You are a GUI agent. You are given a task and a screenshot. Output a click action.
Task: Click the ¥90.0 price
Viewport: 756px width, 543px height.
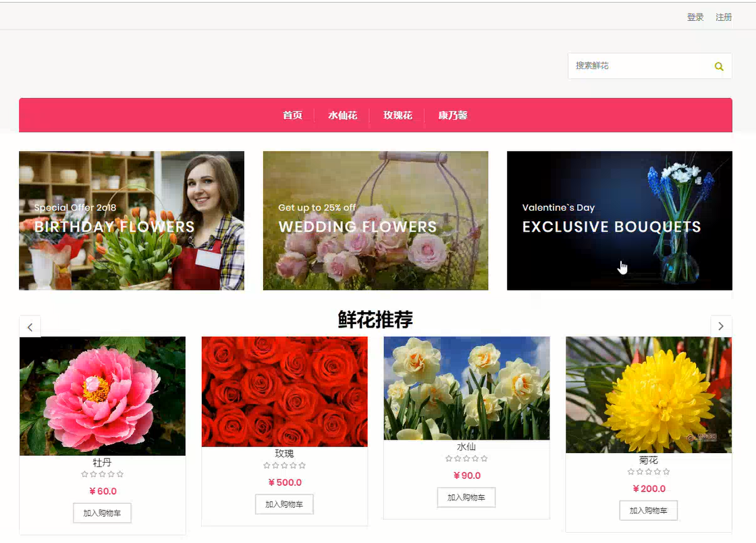coord(466,475)
